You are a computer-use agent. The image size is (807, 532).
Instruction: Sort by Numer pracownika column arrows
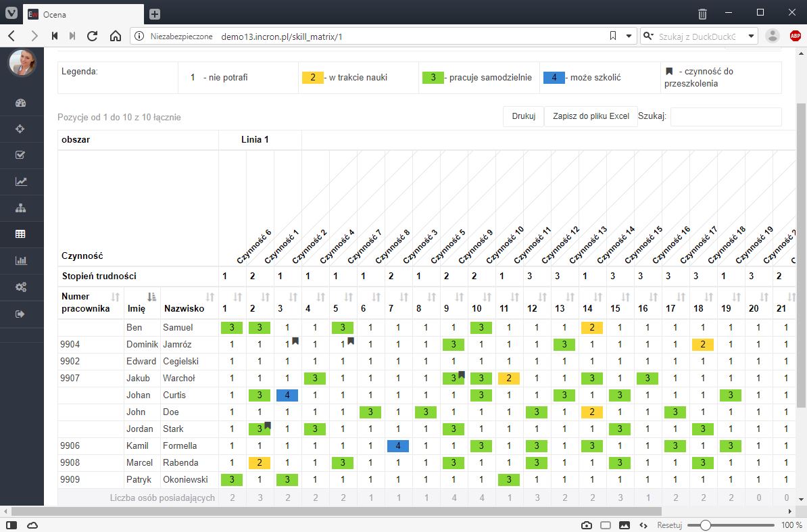[115, 297]
